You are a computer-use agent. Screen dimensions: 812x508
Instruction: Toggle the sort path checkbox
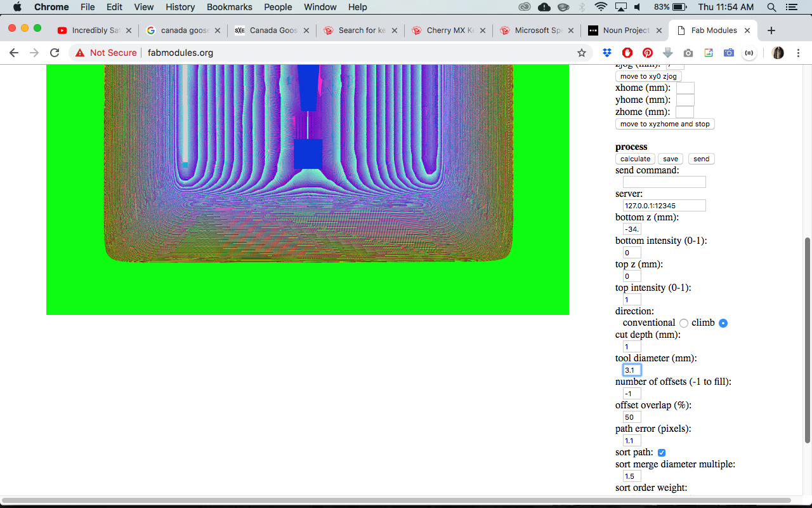(x=662, y=453)
